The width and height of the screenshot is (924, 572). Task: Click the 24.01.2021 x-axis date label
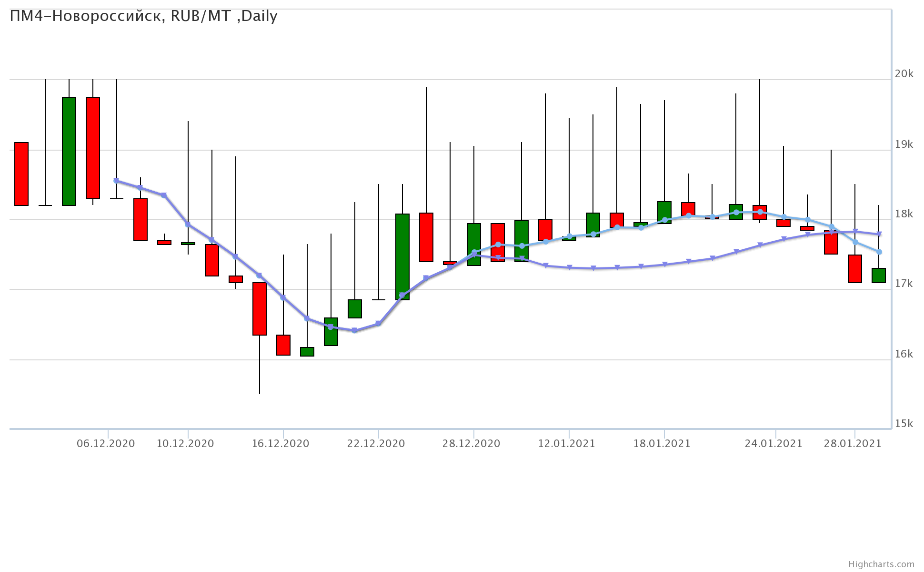pyautogui.click(x=773, y=444)
